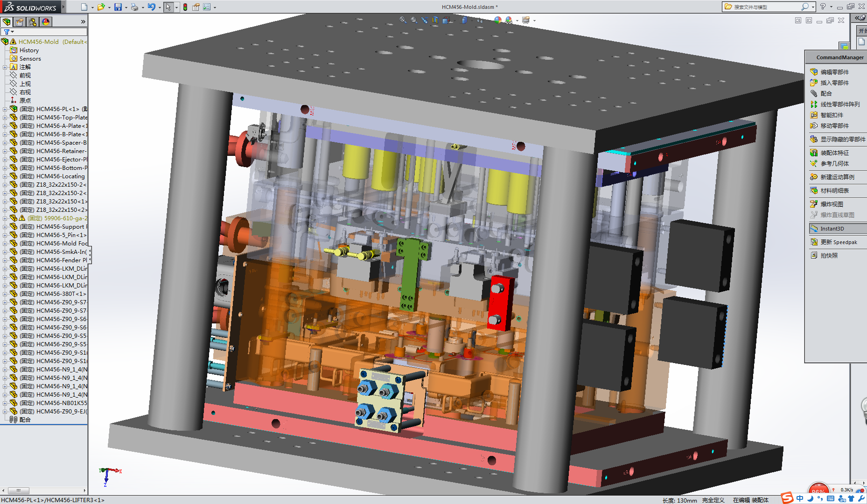Image resolution: width=867 pixels, height=504 pixels.
Task: Open View Settings monitor icon
Action: (x=526, y=20)
